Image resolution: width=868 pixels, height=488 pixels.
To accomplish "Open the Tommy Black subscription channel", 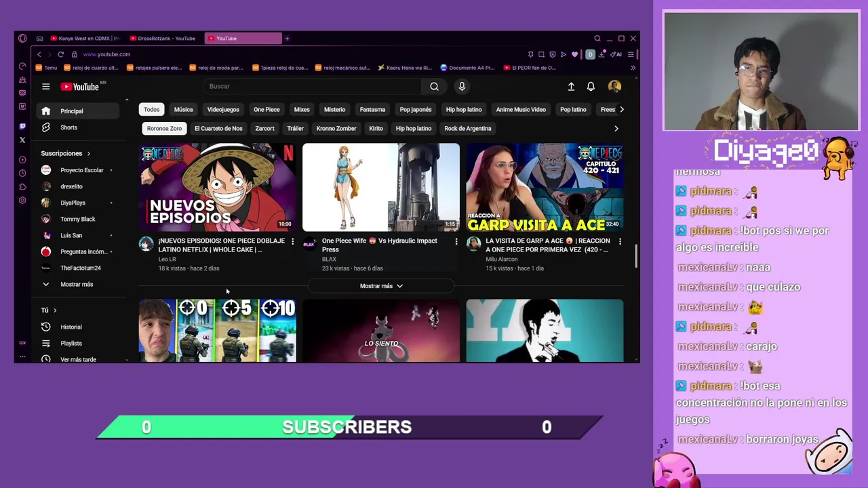I will point(79,219).
